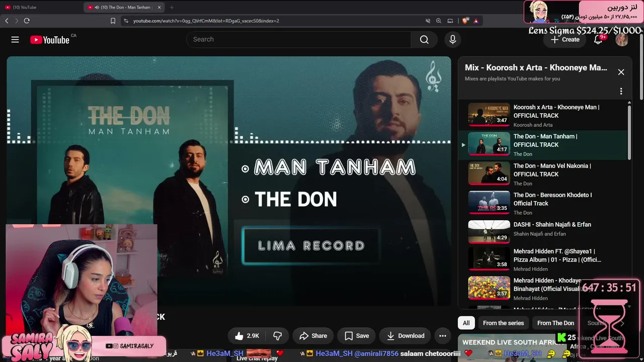Screen dimensions: 644x362
Task: Focus the YouTube search box
Action: pos(298,40)
